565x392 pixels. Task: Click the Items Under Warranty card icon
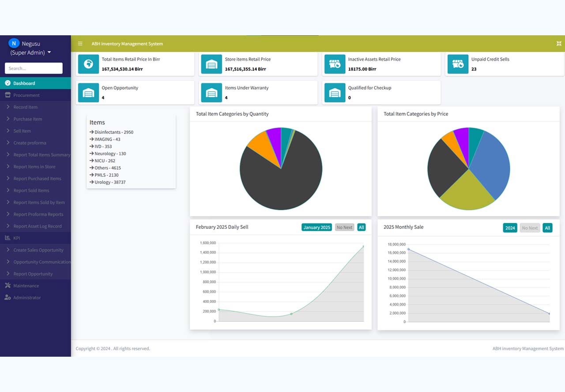click(211, 93)
